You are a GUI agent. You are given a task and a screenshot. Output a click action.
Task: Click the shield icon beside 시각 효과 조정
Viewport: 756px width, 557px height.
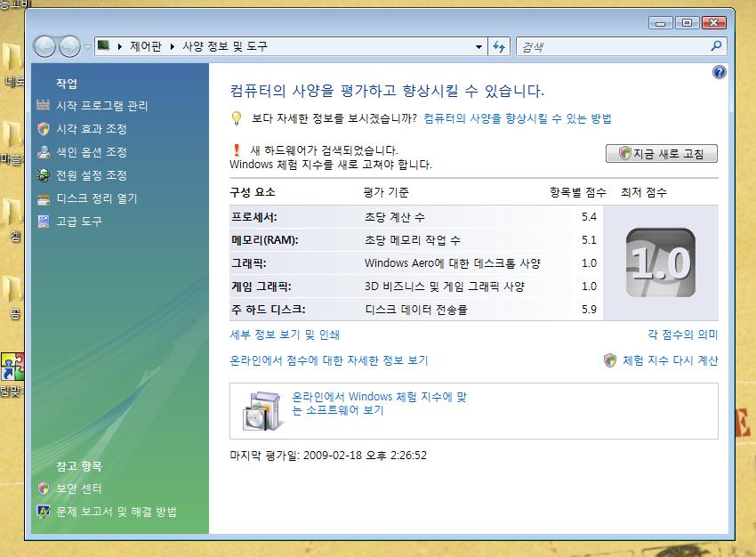pyautogui.click(x=44, y=129)
